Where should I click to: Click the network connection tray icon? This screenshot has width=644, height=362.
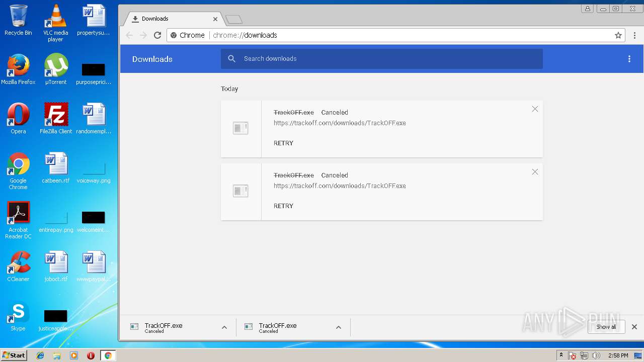[584, 355]
